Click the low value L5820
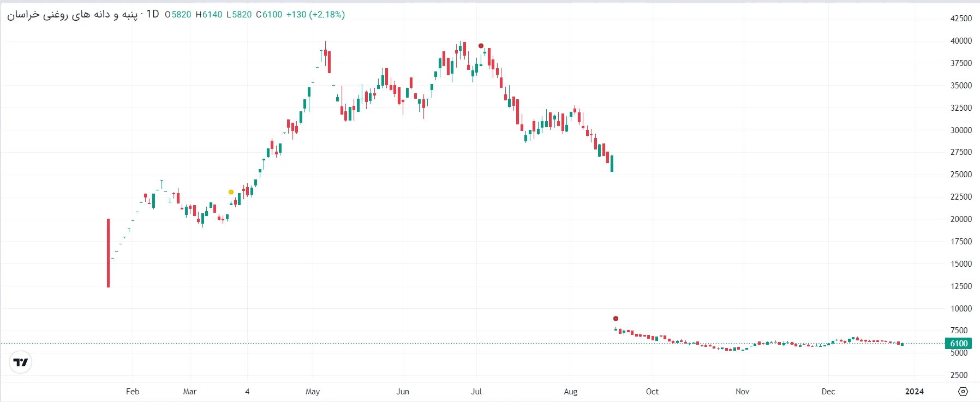980x402 pixels. click(239, 15)
